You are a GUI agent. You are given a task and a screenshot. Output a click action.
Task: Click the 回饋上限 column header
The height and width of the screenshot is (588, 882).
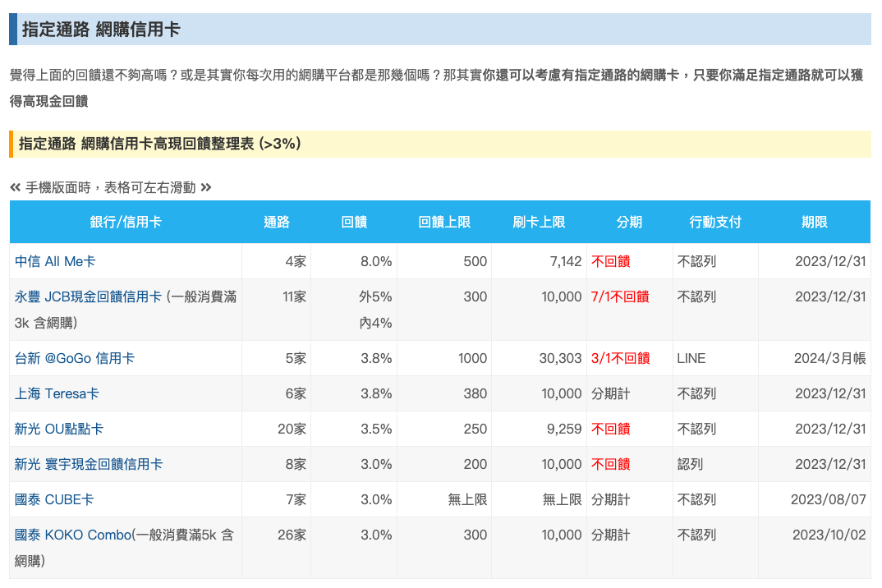444,223
